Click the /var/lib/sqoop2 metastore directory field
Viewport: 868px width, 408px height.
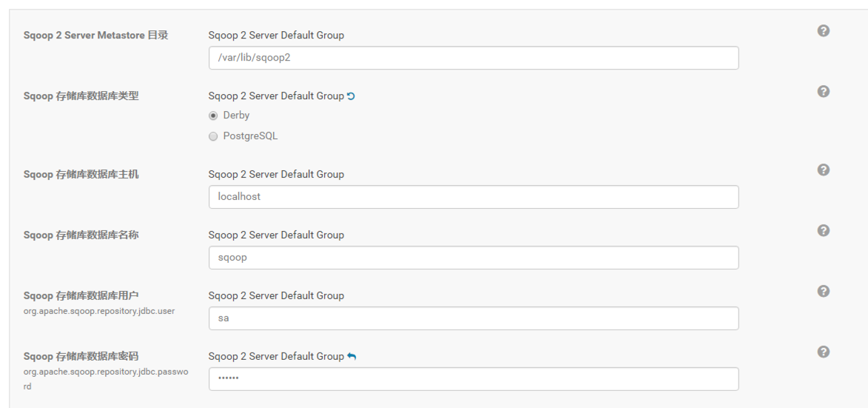pyautogui.click(x=474, y=58)
